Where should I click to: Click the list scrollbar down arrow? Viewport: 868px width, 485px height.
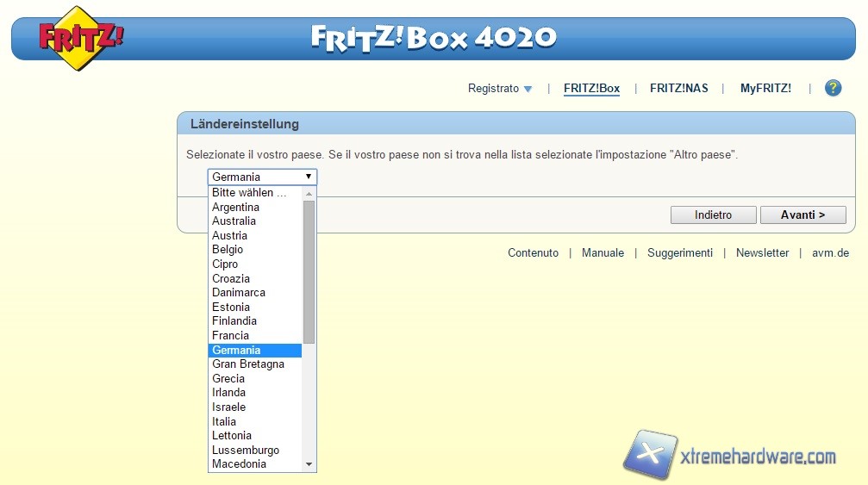coord(309,464)
